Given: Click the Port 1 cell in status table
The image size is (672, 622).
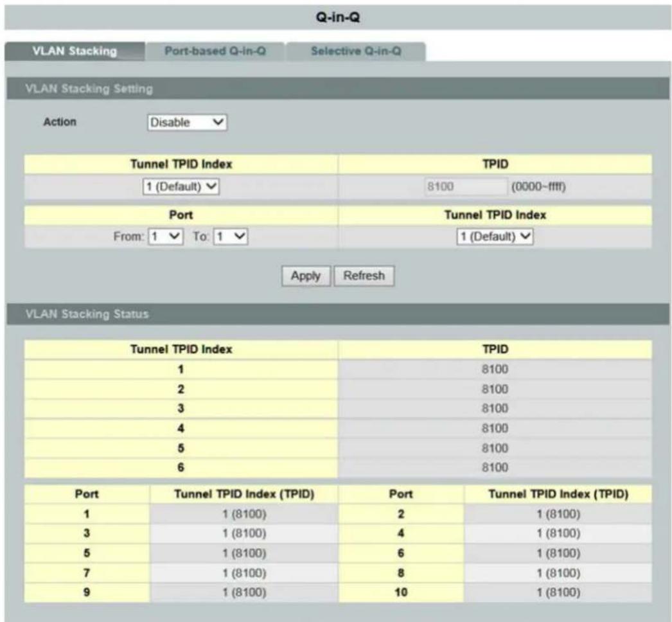Looking at the screenshot, I should [87, 514].
